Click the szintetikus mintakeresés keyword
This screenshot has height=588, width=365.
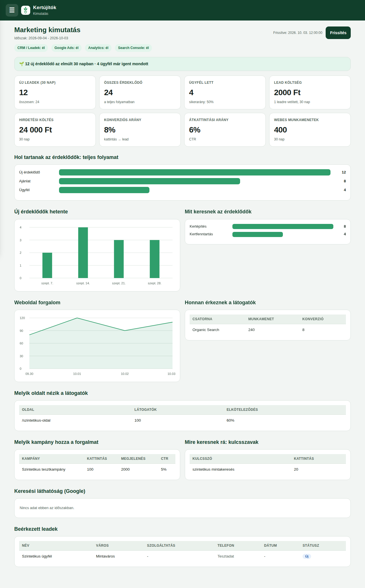tap(213, 469)
